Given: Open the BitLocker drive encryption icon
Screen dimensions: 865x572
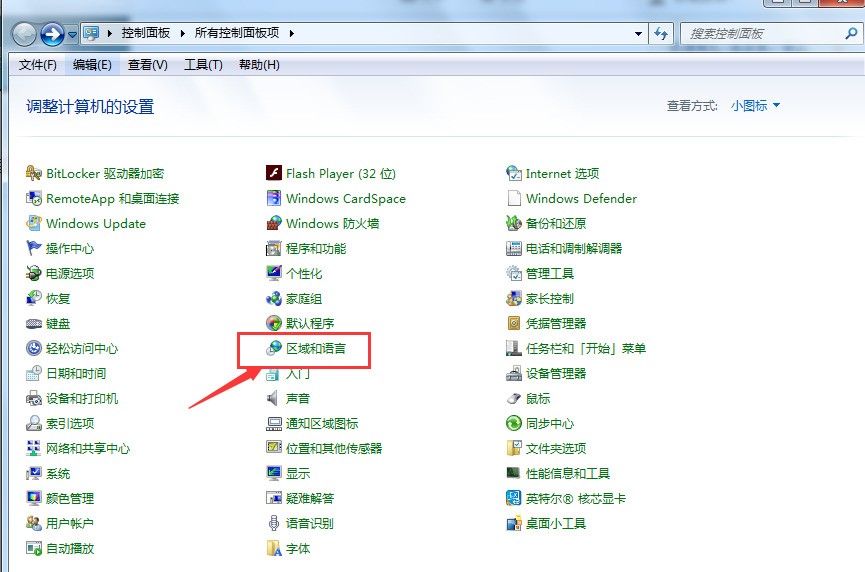Looking at the screenshot, I should 34,173.
